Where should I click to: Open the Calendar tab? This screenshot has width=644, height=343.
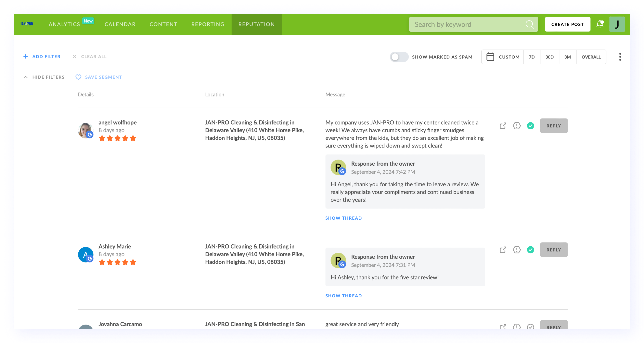[x=120, y=24]
